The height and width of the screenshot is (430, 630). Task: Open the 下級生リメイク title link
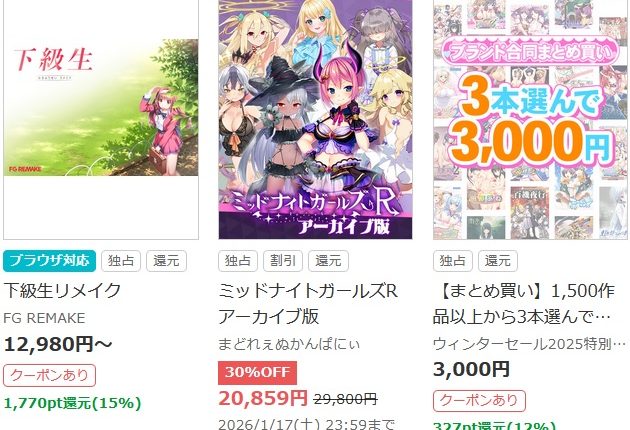pos(62,291)
